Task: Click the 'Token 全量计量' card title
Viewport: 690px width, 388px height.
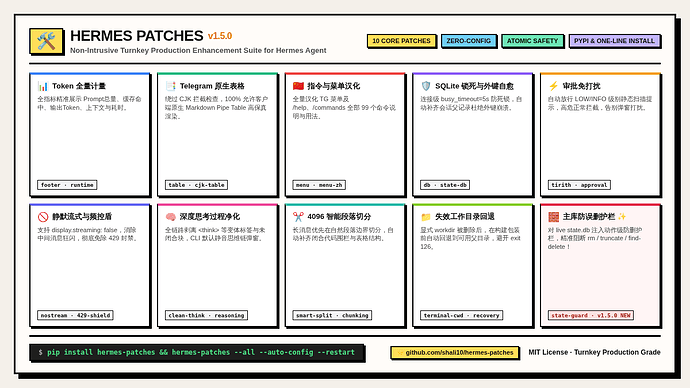Action: click(79, 86)
